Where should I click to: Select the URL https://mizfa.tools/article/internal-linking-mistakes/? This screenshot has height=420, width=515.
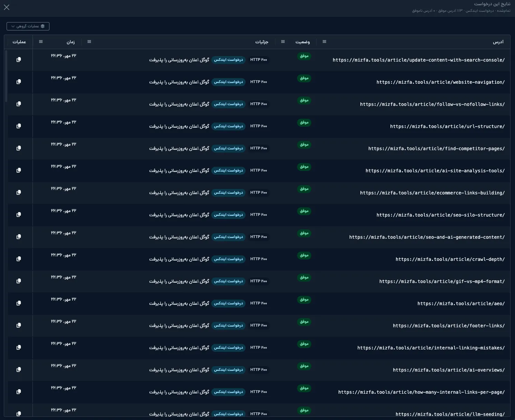click(431, 348)
